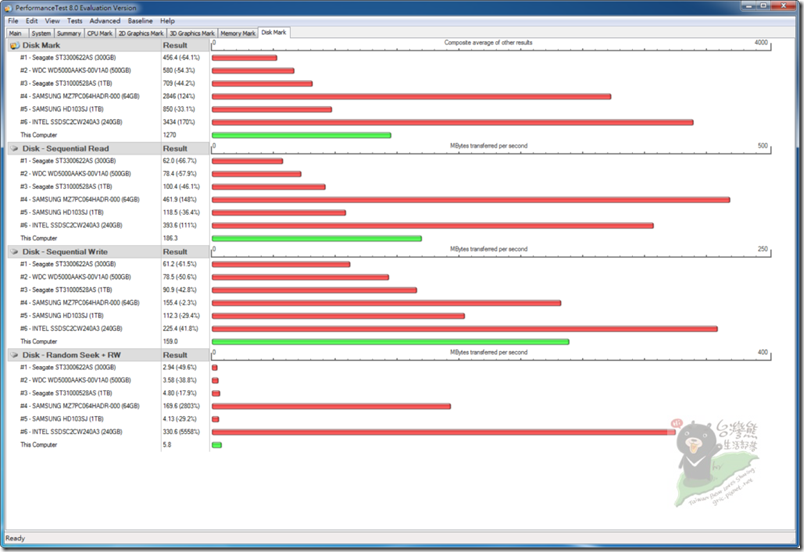Select Sequential Write row #1 Seagate ST3300622AS
The height and width of the screenshot is (552, 804).
point(68,264)
